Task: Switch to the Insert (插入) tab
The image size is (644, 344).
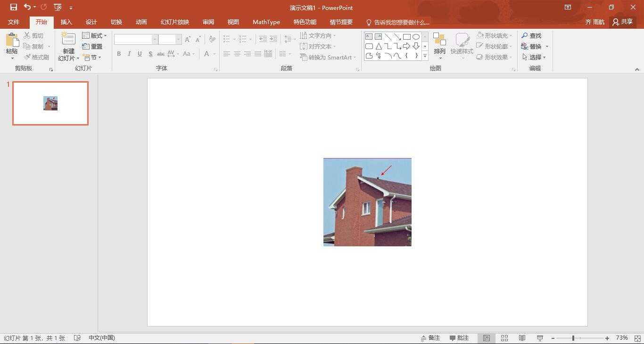Action: coord(66,22)
